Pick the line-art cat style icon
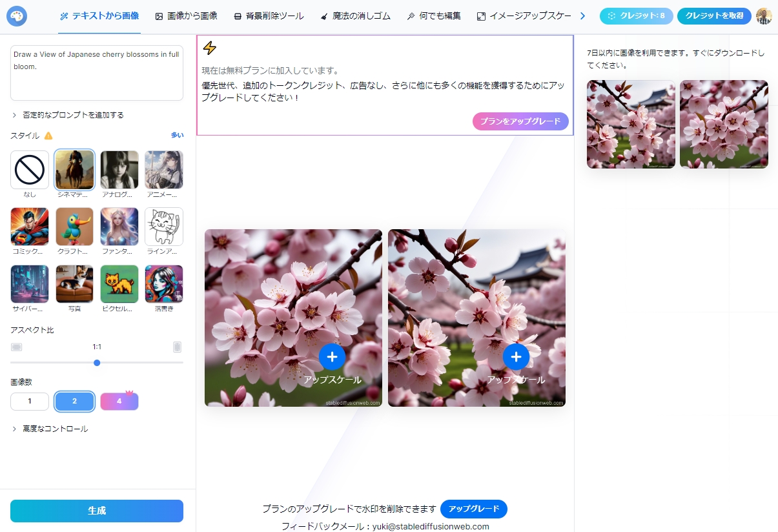 coord(164,227)
